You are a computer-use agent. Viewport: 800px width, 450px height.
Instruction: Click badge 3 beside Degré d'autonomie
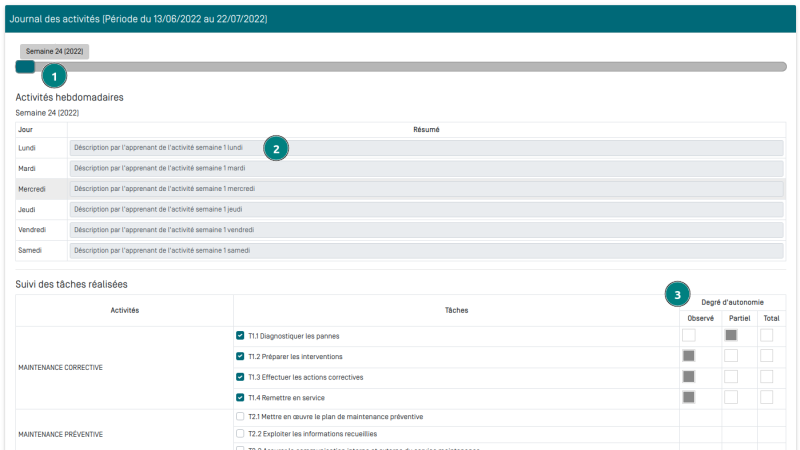(x=679, y=295)
